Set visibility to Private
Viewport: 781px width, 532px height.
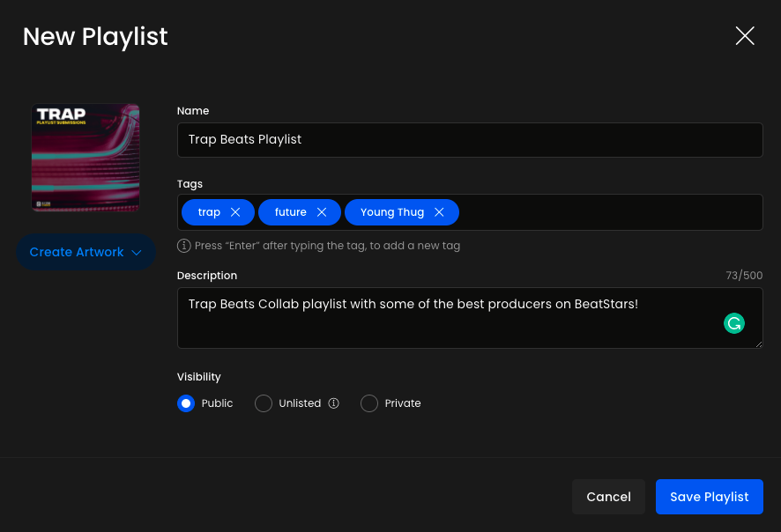click(x=369, y=403)
